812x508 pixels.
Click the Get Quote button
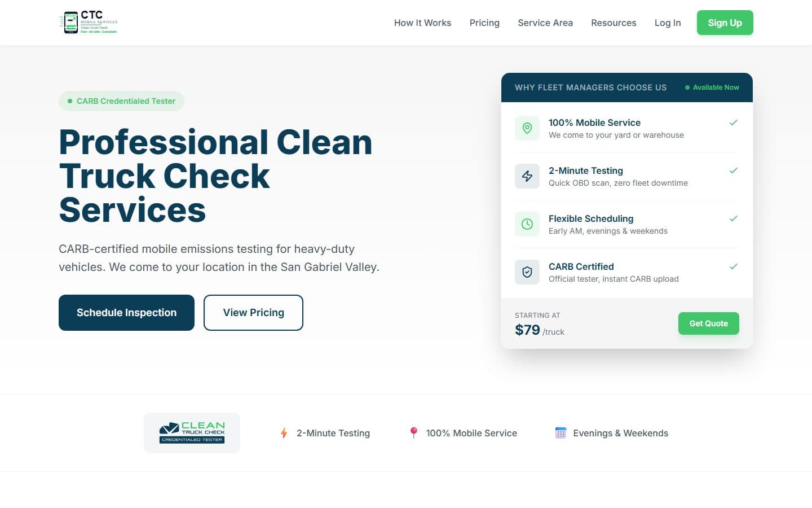click(x=709, y=323)
